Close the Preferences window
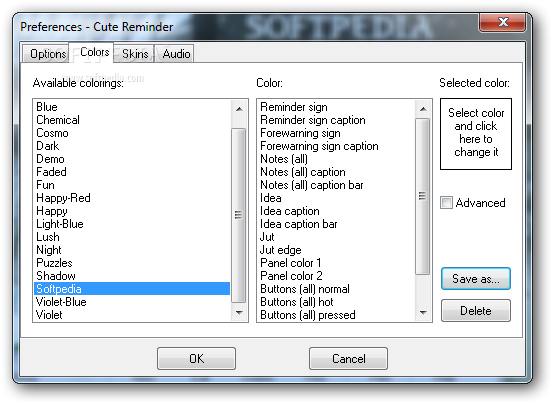553x404 pixels. click(x=503, y=22)
